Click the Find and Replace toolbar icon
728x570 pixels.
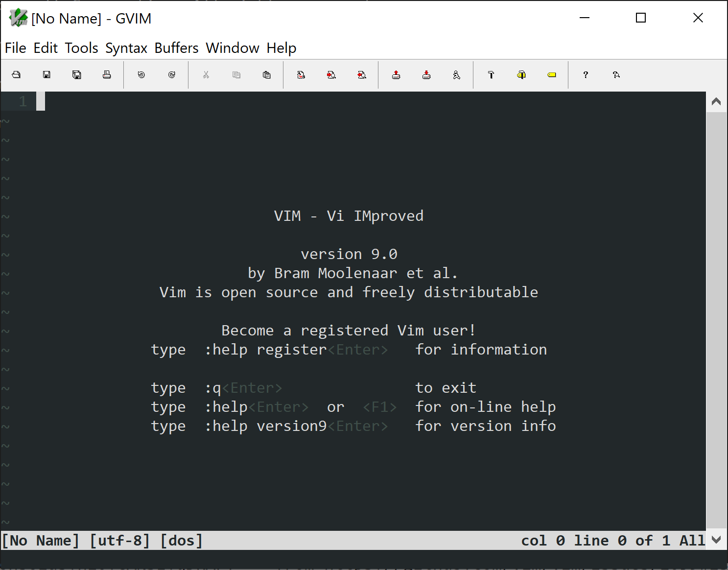point(301,75)
